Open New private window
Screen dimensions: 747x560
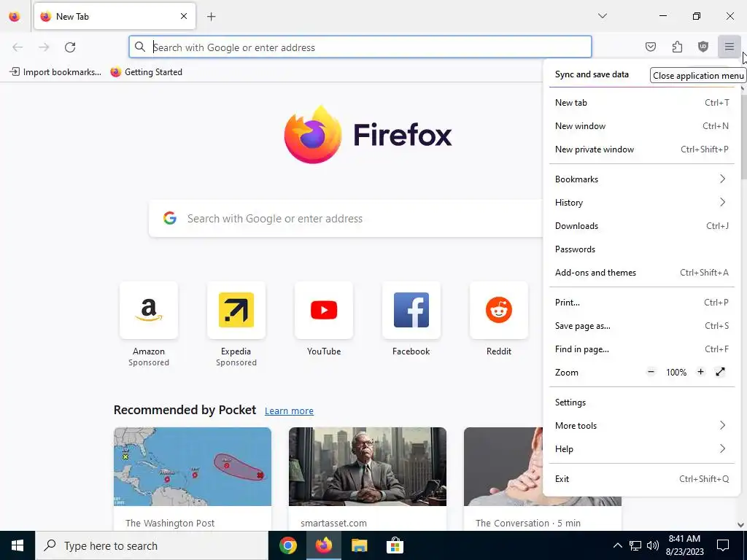click(642, 149)
